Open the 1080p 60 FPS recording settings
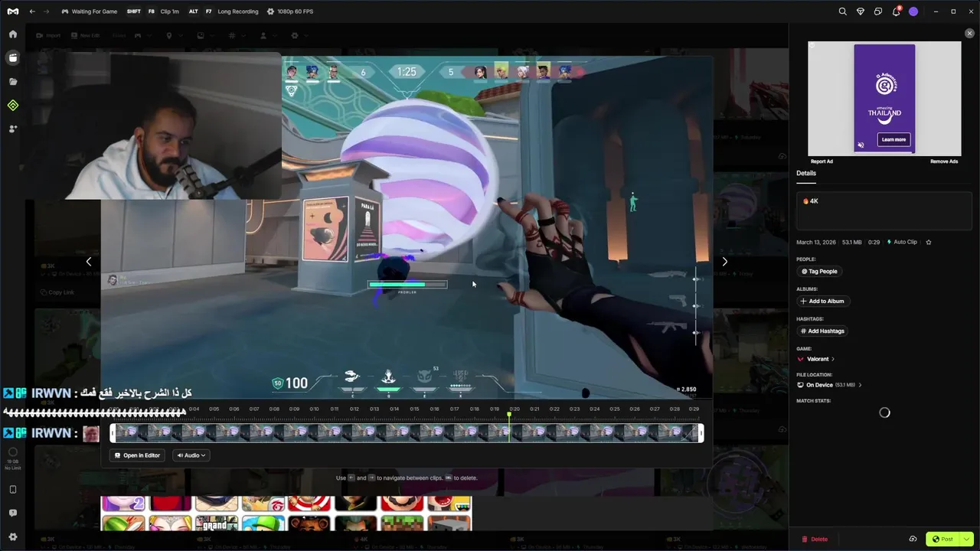Screen dimensions: 980x551 [289, 11]
